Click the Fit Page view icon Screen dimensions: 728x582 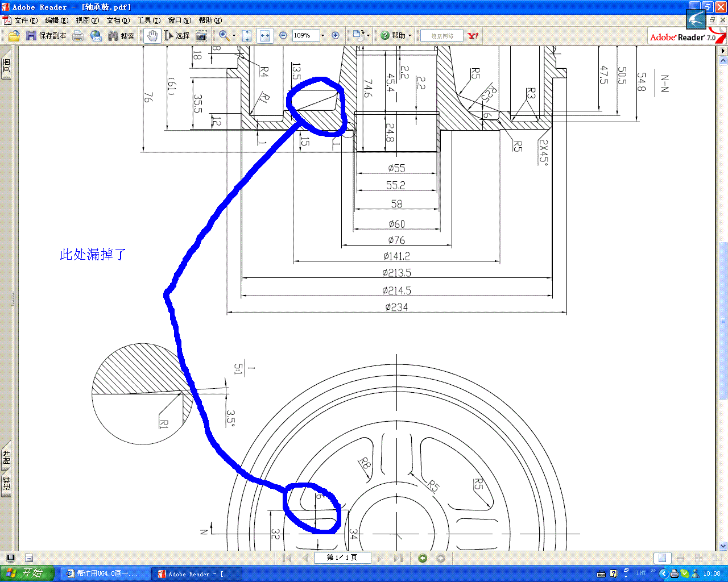pos(247,36)
